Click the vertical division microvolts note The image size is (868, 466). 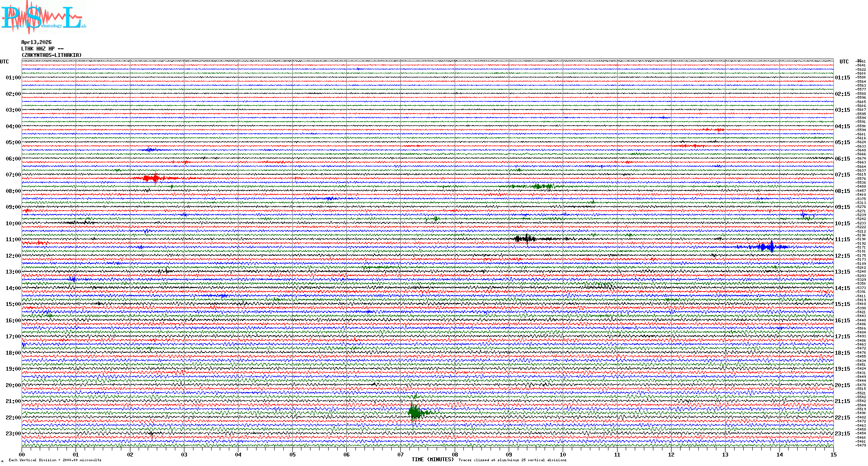(x=55, y=460)
